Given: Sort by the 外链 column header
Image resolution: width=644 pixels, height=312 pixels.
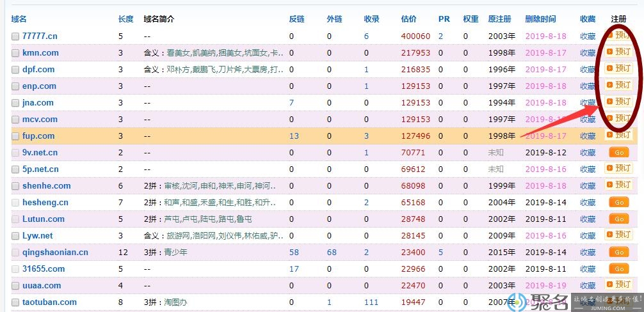Looking at the screenshot, I should click(x=334, y=19).
